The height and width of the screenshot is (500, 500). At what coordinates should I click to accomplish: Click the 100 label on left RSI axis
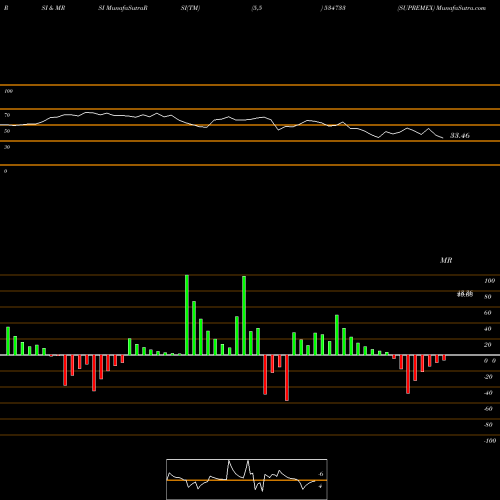click(8, 91)
